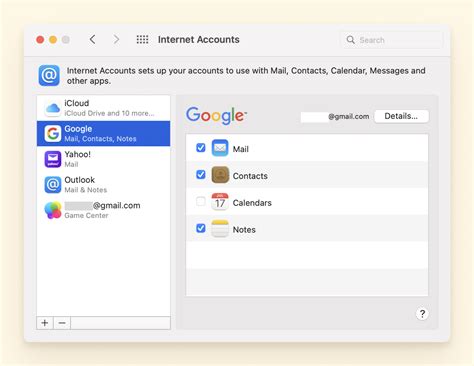Select the Outlook account name
Screen dimensions: 474x366
[80, 180]
